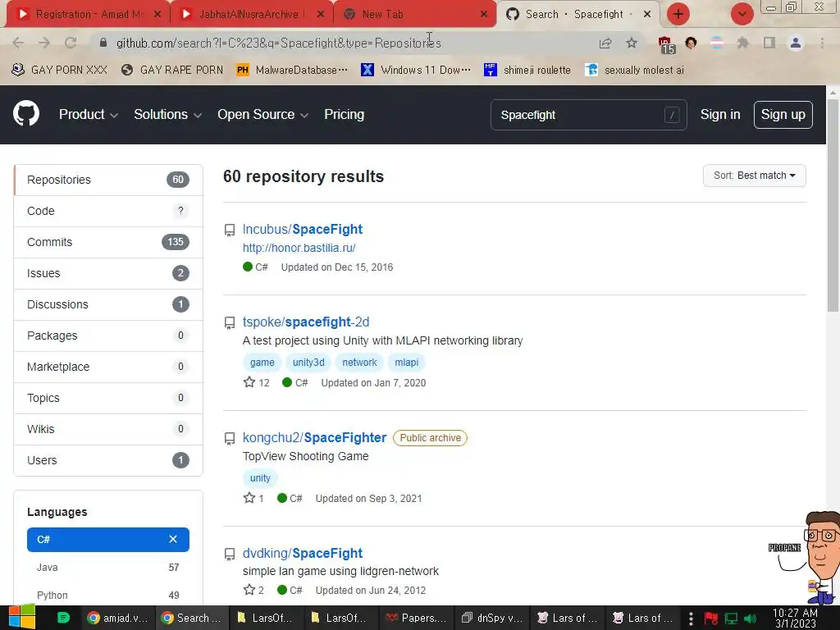Click the red flag tray icon
The image size is (840, 630).
(x=711, y=619)
